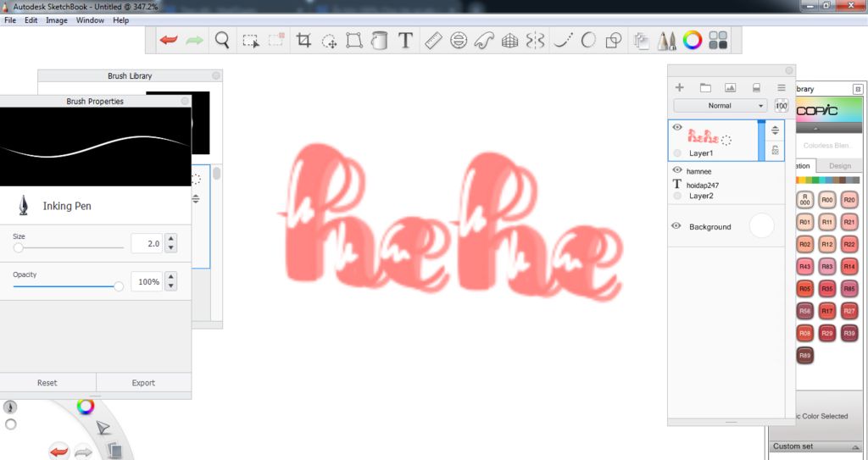
Task: Select the Distort transform tool
Action: [354, 41]
